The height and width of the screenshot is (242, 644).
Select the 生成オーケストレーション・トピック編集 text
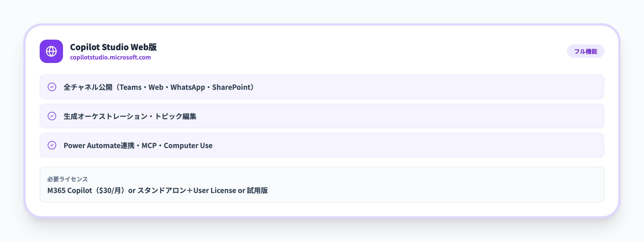coord(130,116)
